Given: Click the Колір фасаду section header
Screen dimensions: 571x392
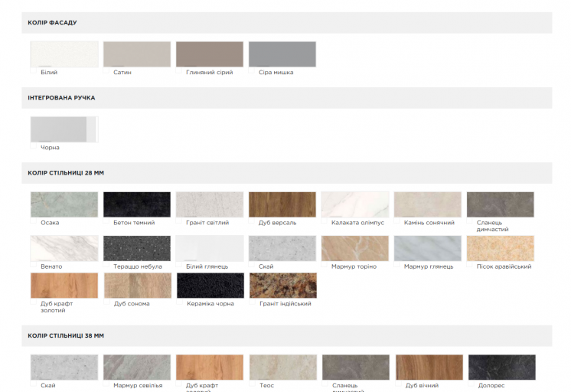Looking at the screenshot, I should (287, 23).
